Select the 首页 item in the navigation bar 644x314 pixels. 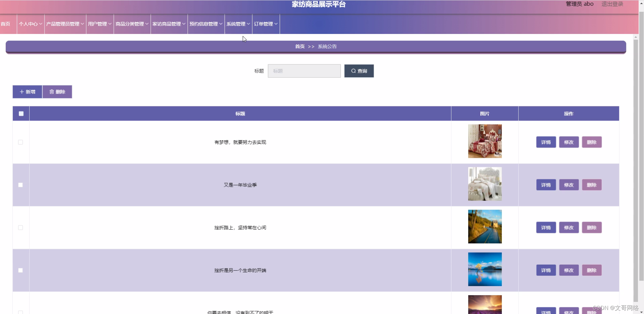(5, 24)
